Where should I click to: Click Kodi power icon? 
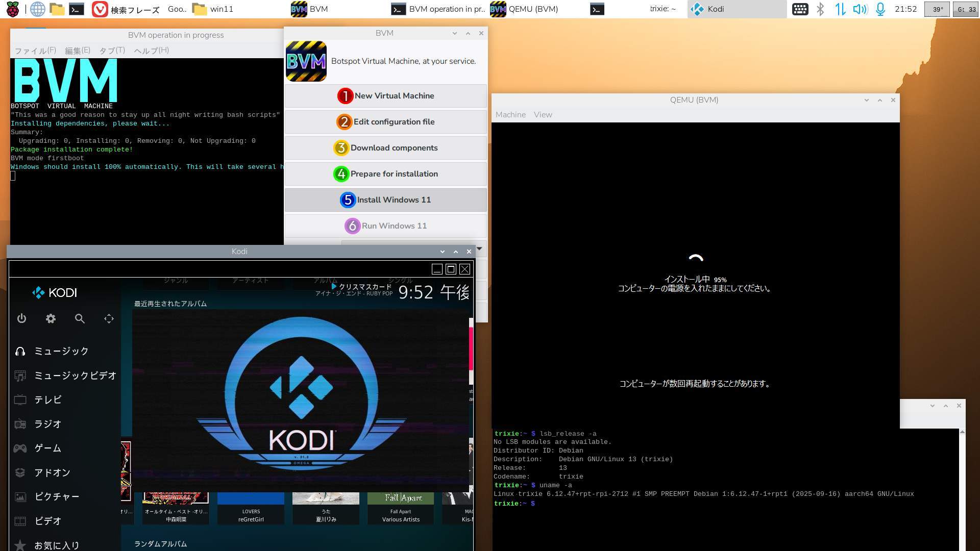coord(21,319)
